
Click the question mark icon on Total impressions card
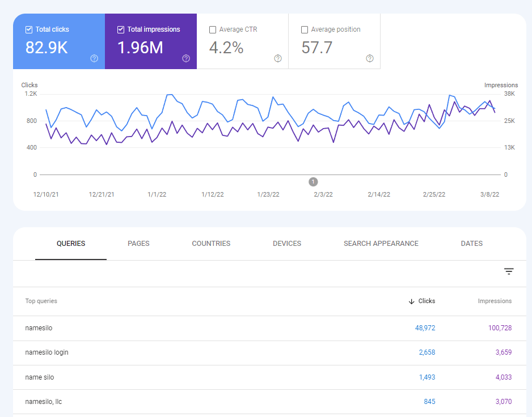(x=185, y=58)
